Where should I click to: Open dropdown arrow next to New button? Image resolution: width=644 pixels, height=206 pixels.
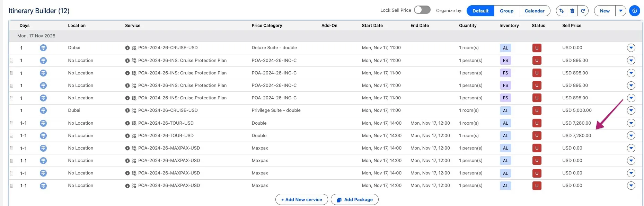[620, 11]
